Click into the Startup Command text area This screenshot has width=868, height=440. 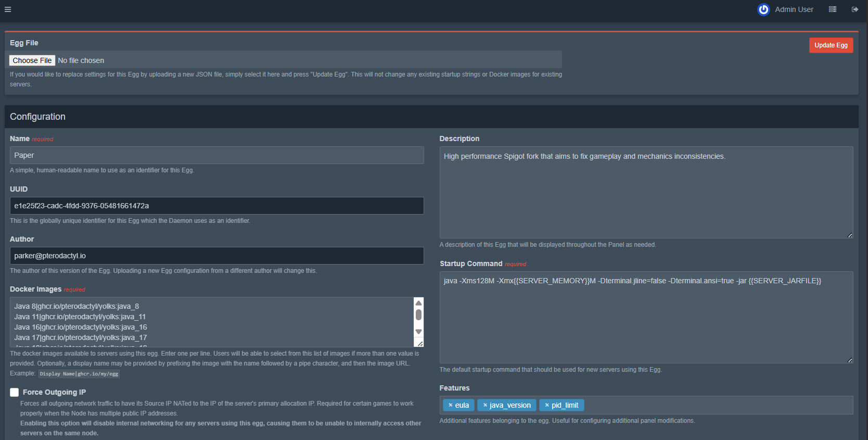coord(645,318)
